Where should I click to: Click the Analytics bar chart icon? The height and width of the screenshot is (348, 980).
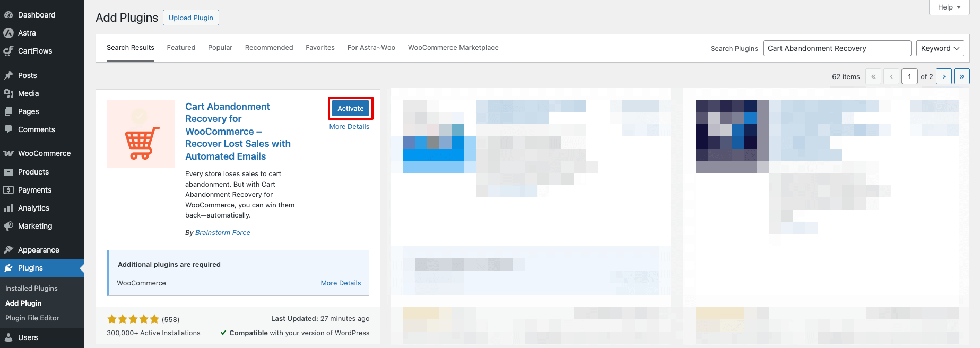click(8, 208)
